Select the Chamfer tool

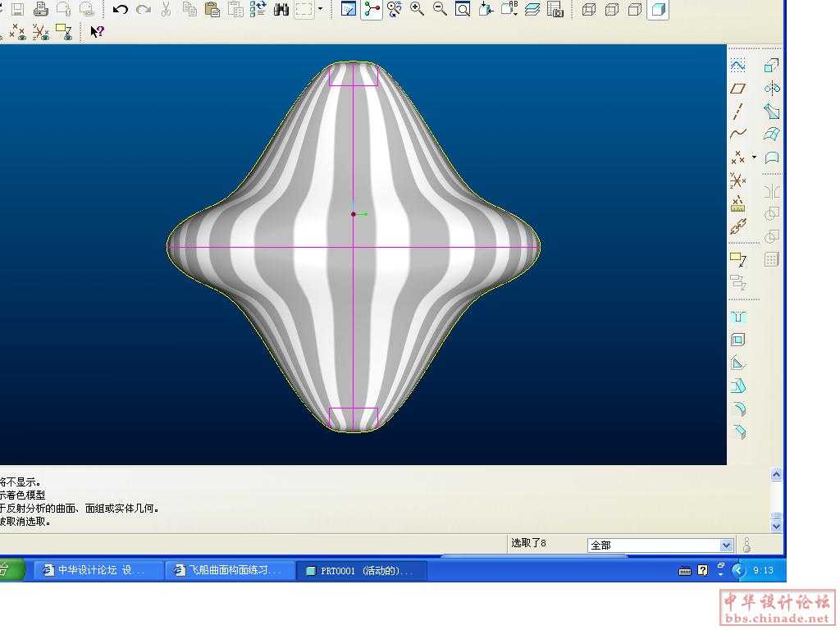point(738,431)
